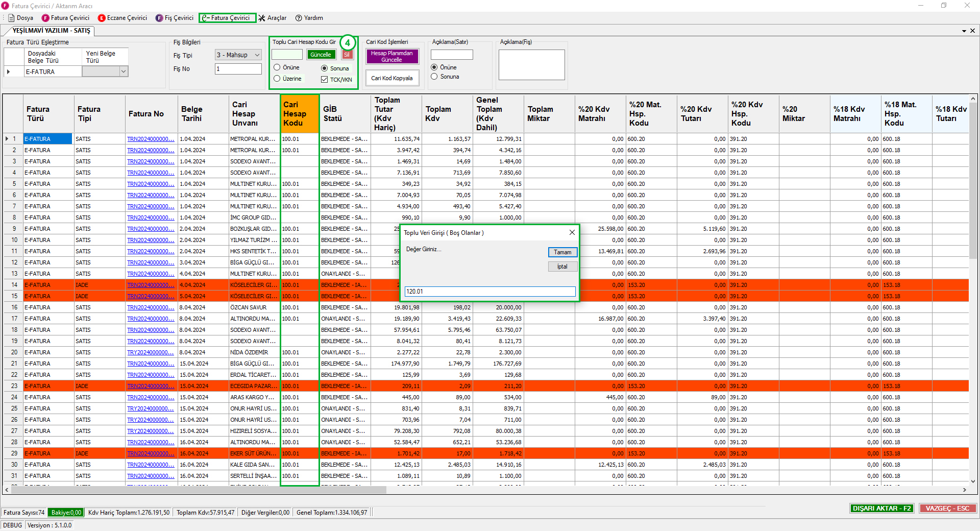Click the Fatura No column header
Screen dimensions: 980x531
tap(151, 114)
